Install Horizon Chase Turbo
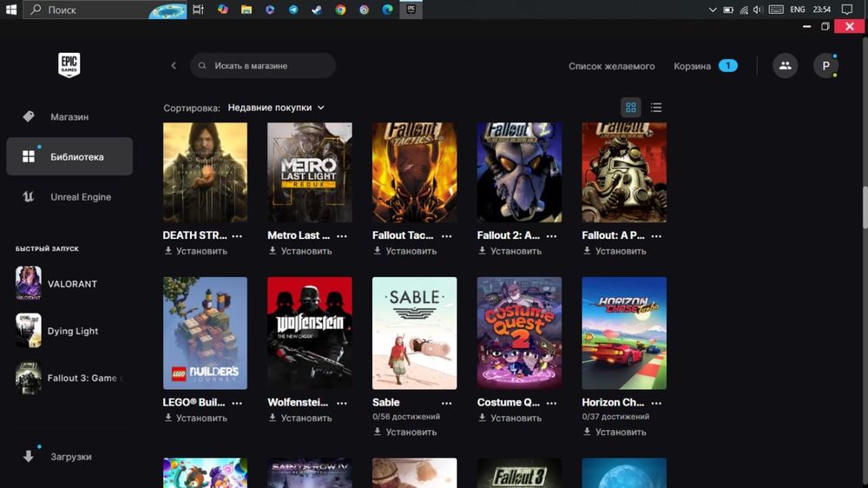 coord(615,432)
